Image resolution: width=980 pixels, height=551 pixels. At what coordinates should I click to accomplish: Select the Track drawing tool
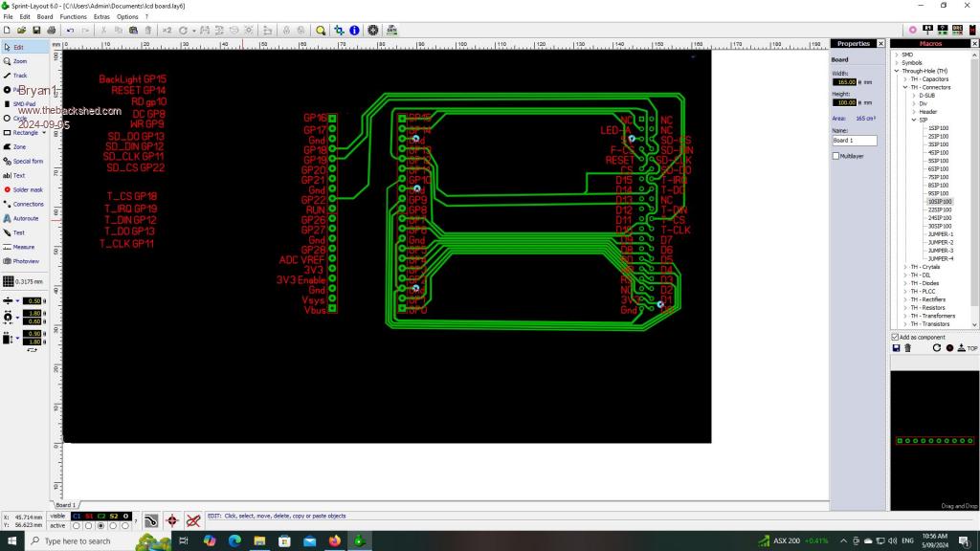tap(19, 76)
